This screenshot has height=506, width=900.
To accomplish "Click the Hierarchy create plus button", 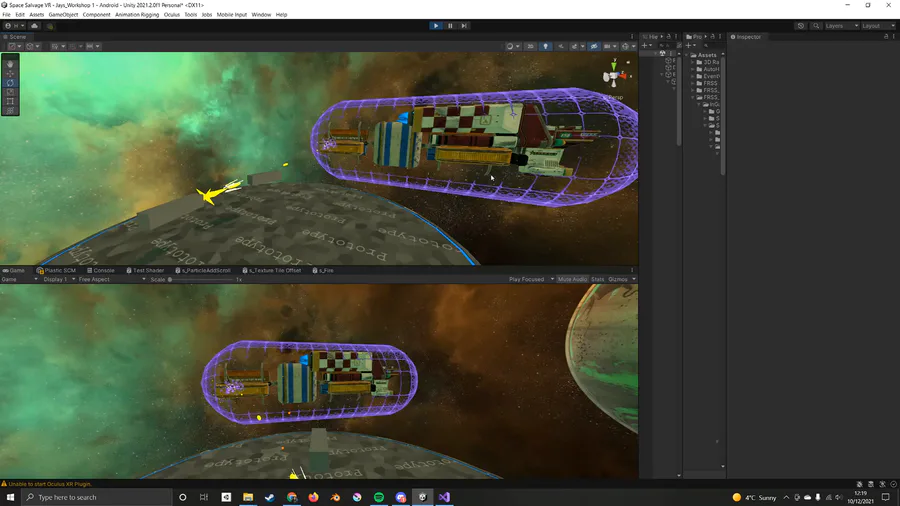I will (647, 45).
